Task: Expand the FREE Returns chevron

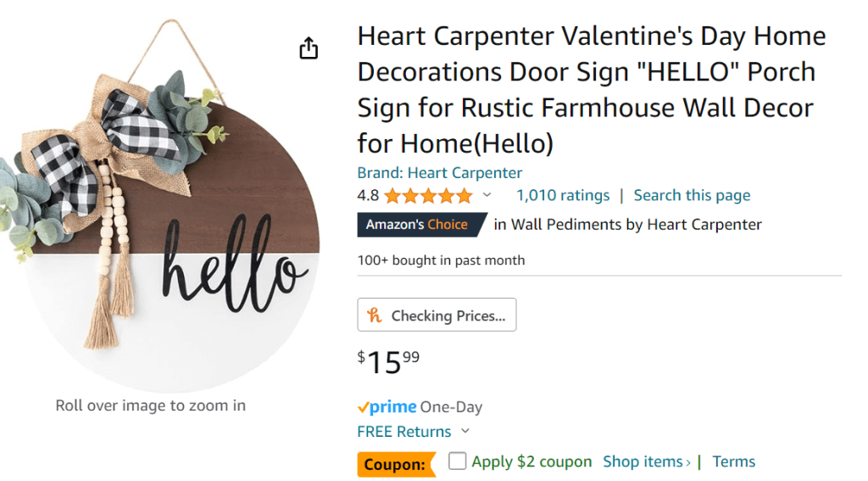Action: [x=465, y=432]
